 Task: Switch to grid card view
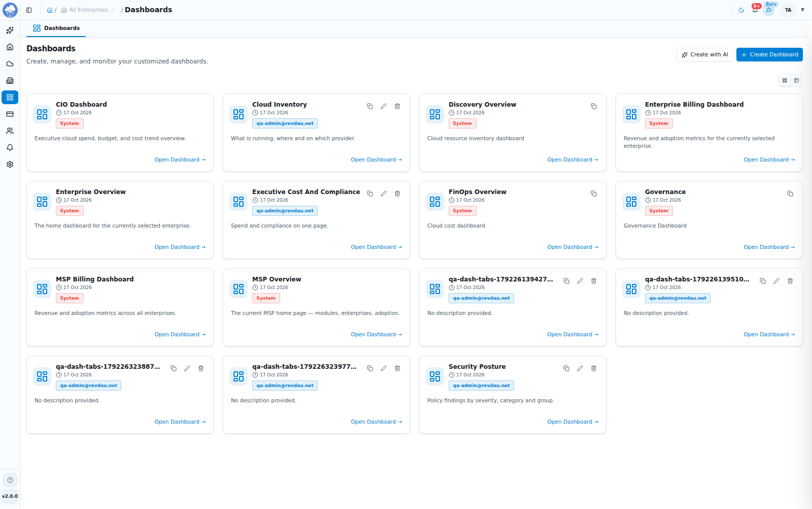[785, 80]
